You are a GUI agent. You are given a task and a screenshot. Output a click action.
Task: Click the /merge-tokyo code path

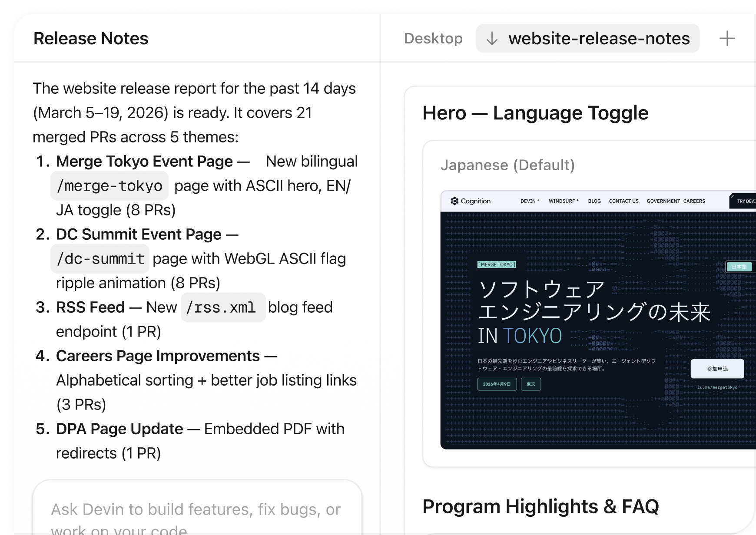point(109,186)
